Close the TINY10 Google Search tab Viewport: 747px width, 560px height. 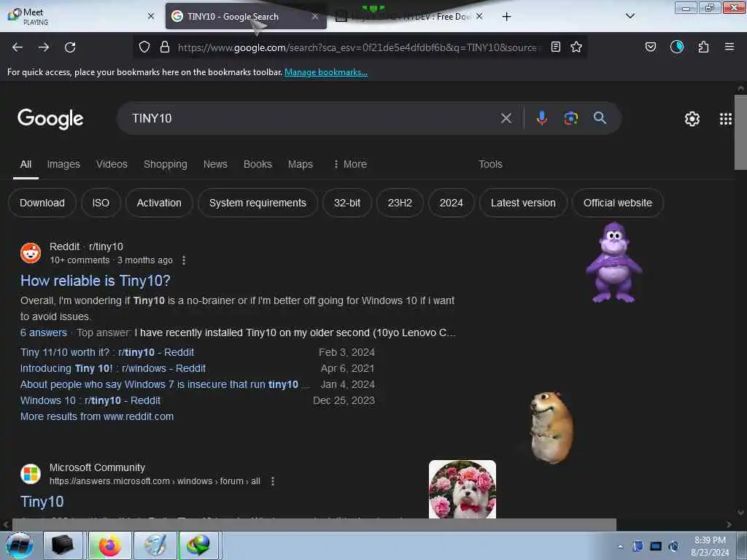coord(315,16)
